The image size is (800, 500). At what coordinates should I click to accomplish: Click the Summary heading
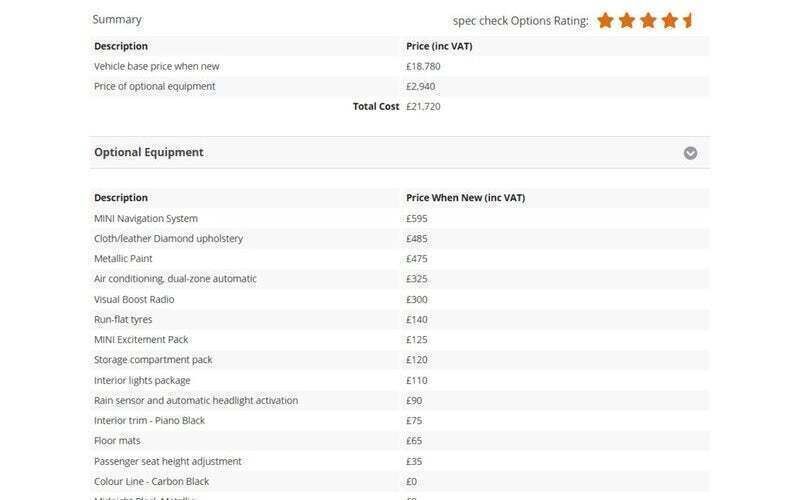click(x=117, y=19)
